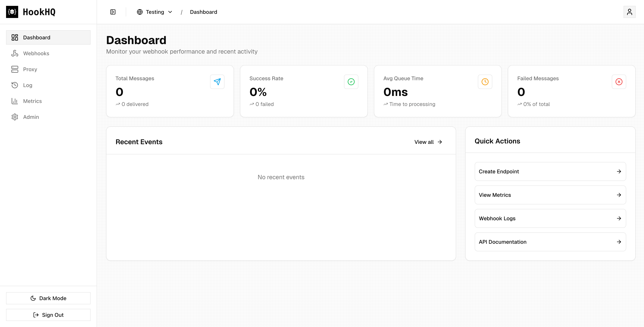
Task: Click the arrow icon on View Metrics
Action: [619, 195]
